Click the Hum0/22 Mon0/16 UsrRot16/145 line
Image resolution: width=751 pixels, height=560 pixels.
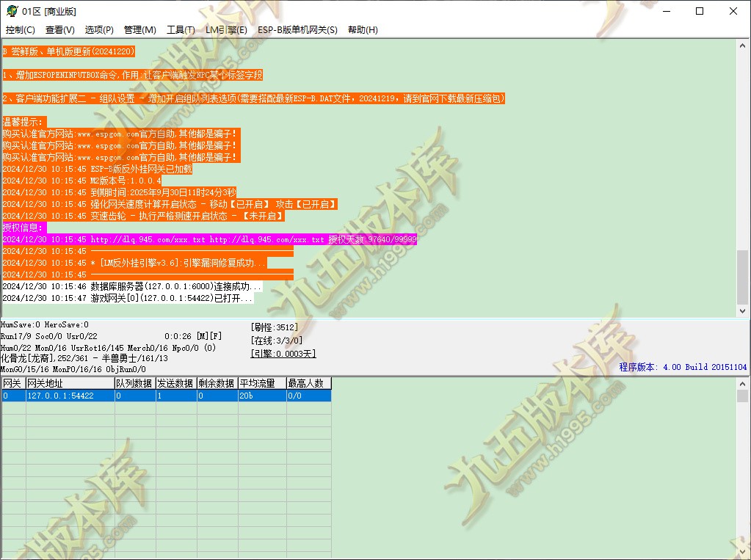108,348
